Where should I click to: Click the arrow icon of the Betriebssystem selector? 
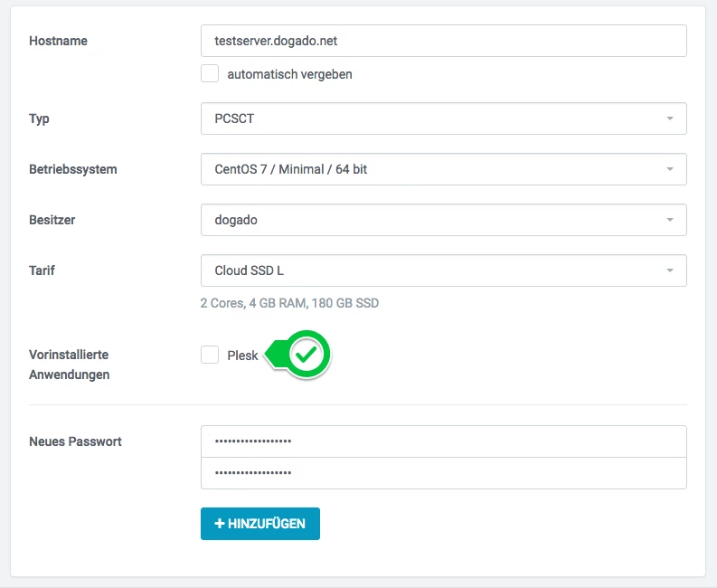[x=669, y=169]
